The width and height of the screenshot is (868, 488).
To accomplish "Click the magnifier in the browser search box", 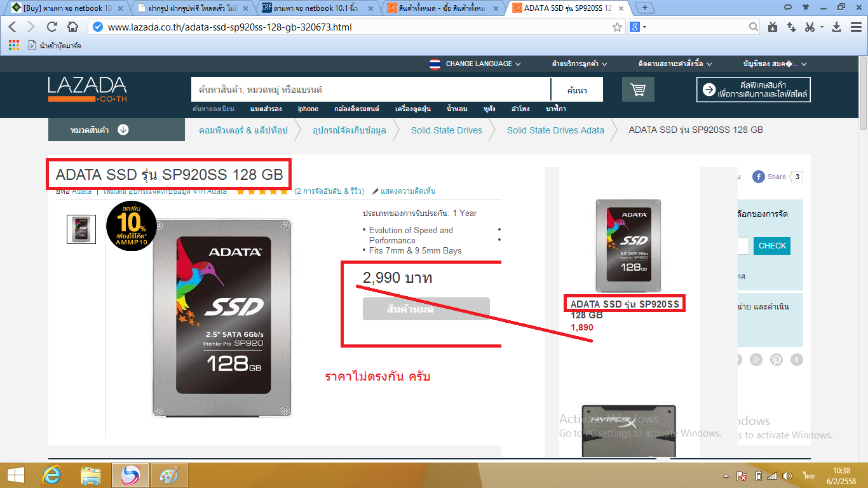I will pos(753,27).
